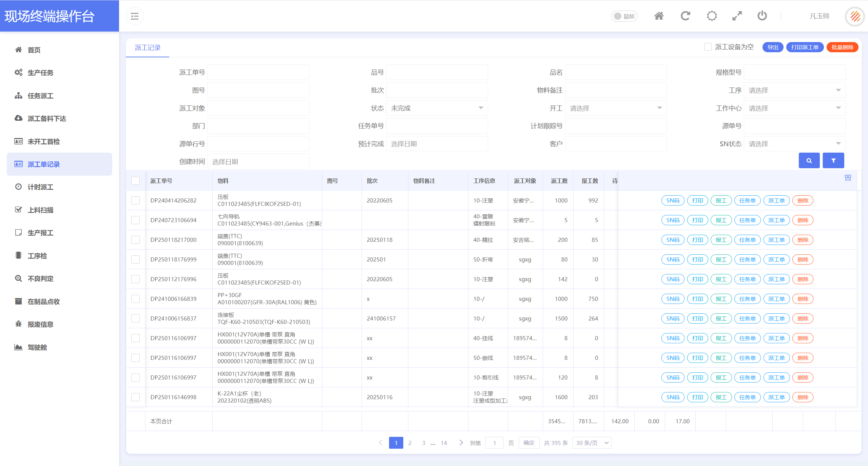Open theme settings icon in the top bar
Screen dimensions: 868x466
[712, 16]
